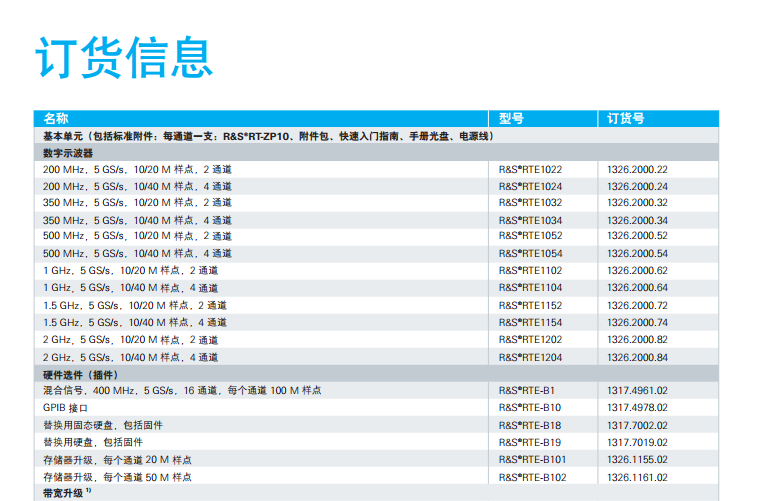Click model R&S RTE-B102

coord(533,477)
